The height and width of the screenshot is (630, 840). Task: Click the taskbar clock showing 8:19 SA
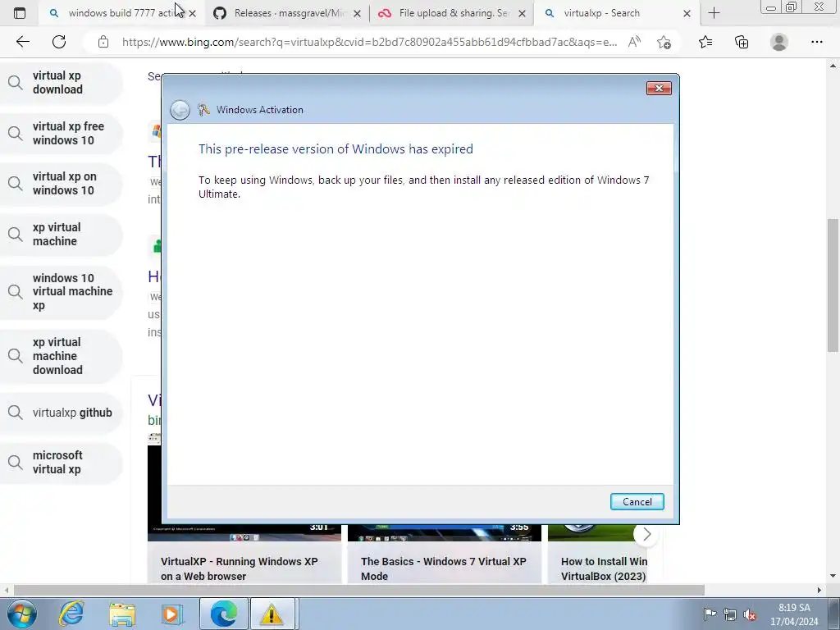click(794, 614)
